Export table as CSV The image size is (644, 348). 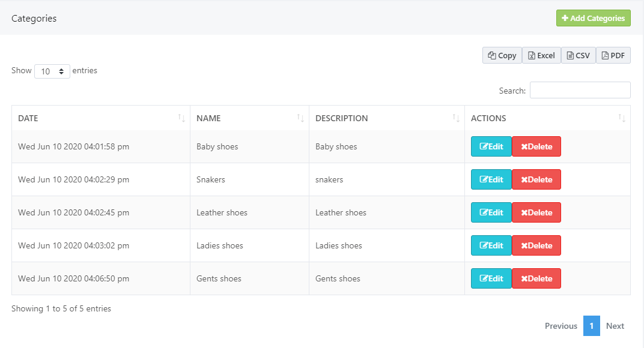pos(579,55)
